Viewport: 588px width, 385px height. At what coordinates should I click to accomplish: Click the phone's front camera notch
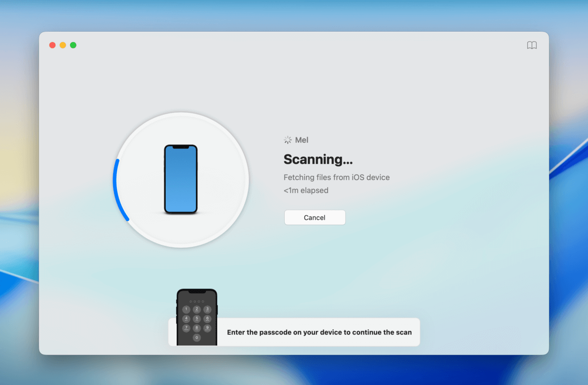(181, 147)
